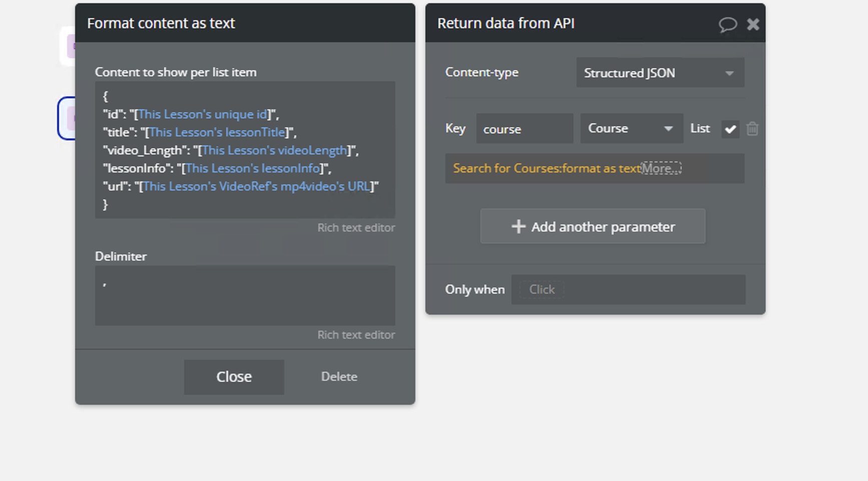Click the Only when Click placeholder

tap(542, 290)
